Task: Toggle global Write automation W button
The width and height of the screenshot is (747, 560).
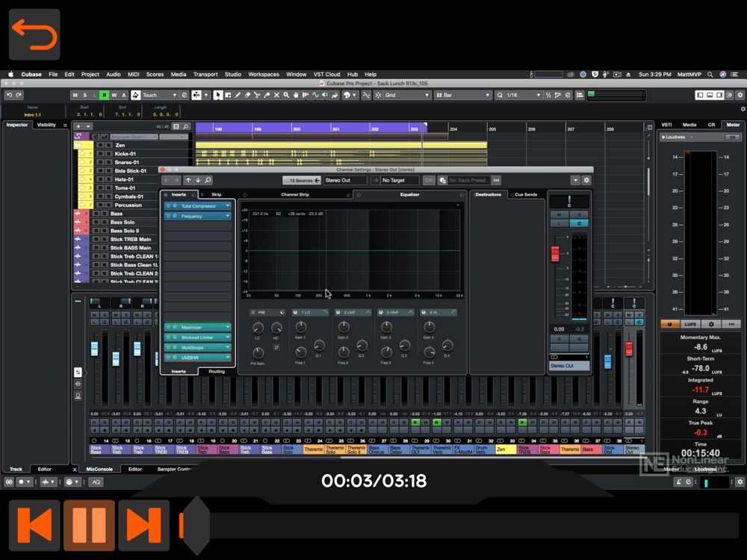Action: click(x=114, y=96)
